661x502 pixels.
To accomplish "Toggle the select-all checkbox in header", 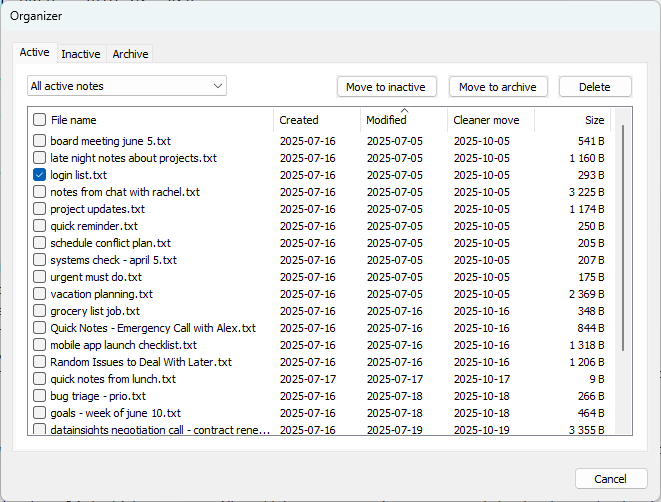I will [39, 120].
